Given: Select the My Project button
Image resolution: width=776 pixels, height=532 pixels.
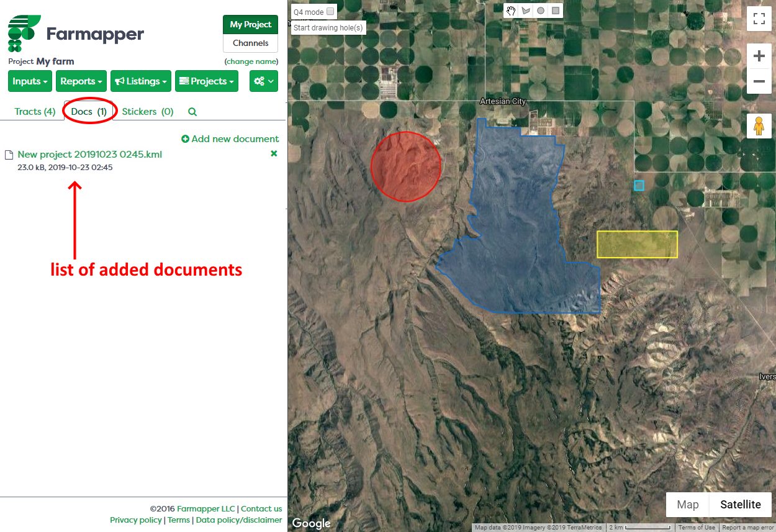Looking at the screenshot, I should point(251,25).
